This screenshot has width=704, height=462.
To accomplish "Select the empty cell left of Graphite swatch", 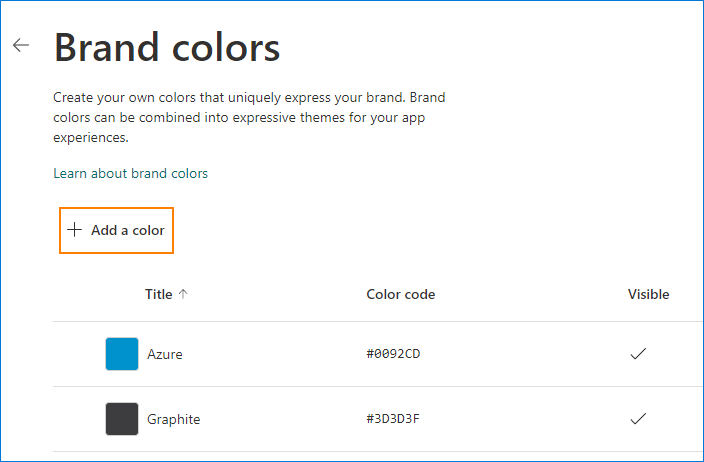I will 79,419.
